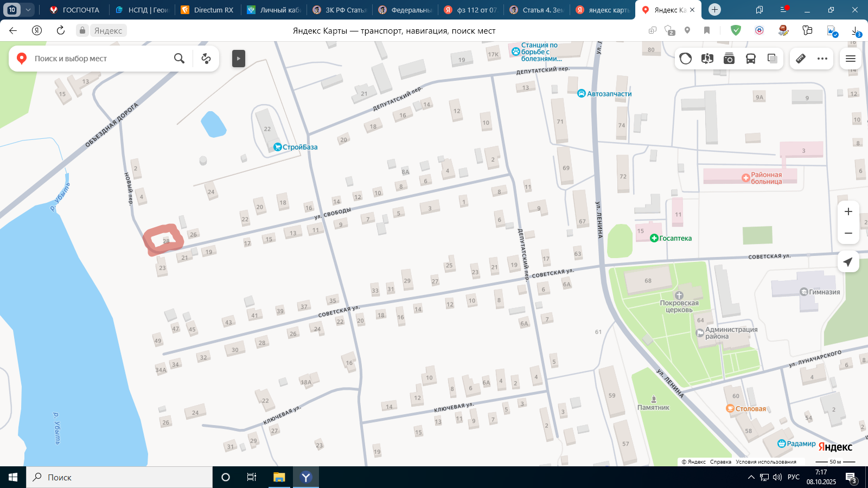Viewport: 868px width, 488px height.
Task: Switch to the 'ЗК РФ Статья' tab
Action: coord(340,10)
